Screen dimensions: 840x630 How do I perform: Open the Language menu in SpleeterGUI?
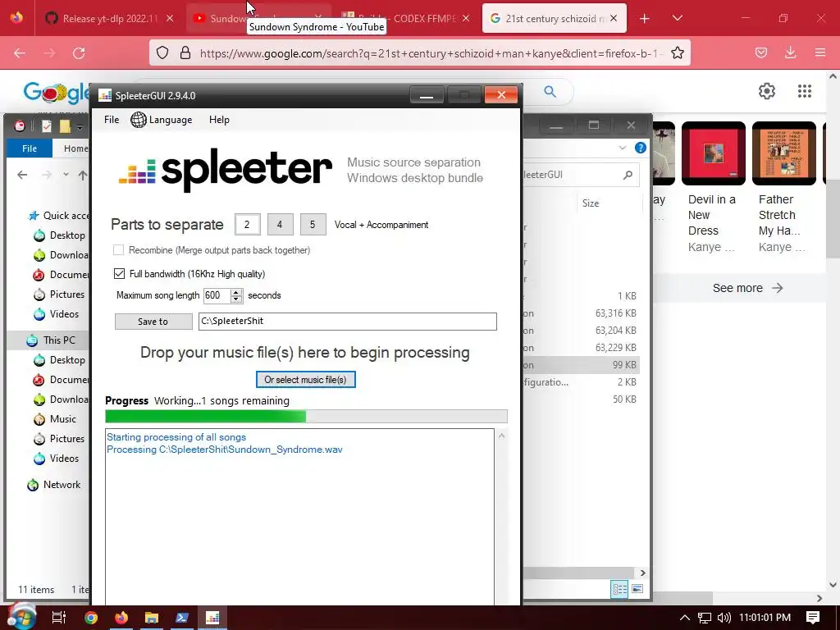click(162, 120)
